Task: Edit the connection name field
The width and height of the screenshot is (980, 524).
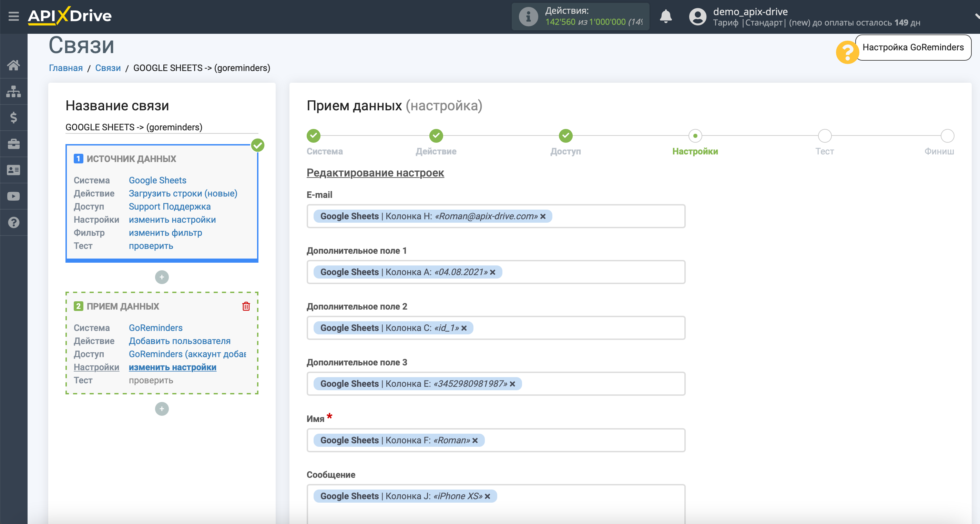Action: (x=162, y=127)
